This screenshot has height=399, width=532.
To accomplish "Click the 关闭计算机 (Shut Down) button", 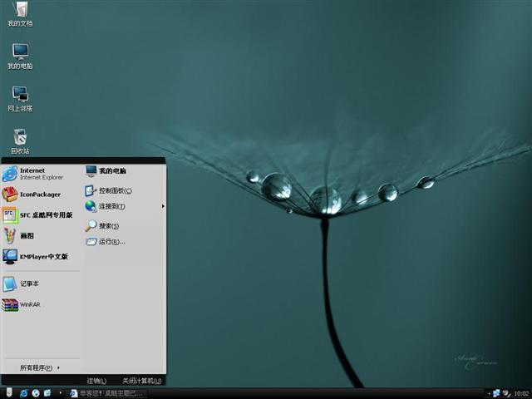I will click(141, 381).
